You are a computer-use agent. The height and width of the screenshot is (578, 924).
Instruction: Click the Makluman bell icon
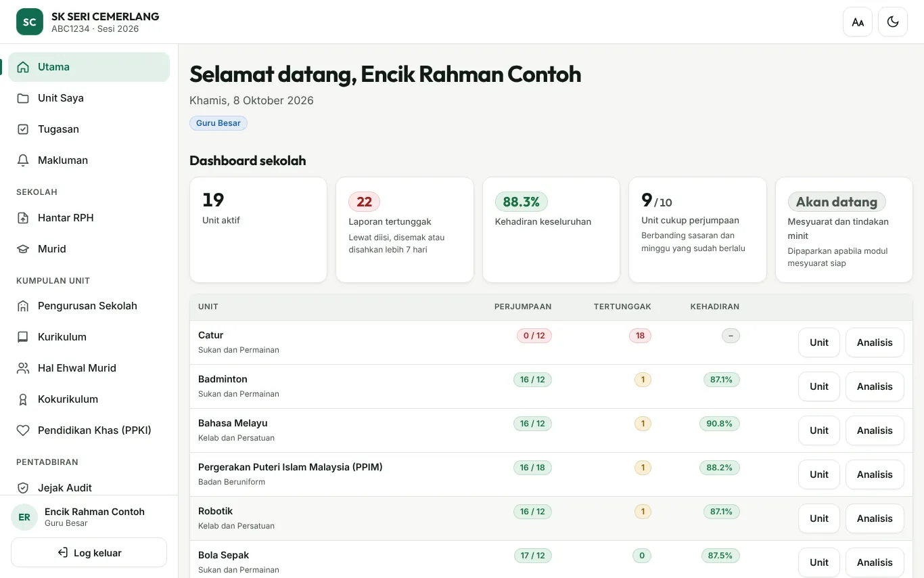click(x=23, y=160)
